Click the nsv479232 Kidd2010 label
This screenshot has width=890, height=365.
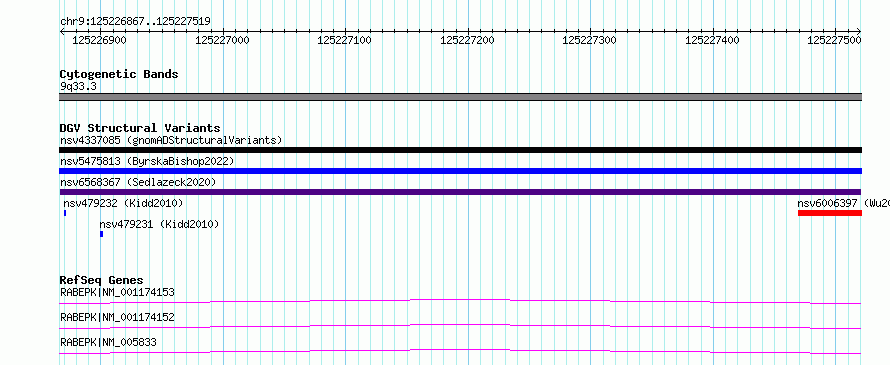click(x=123, y=203)
